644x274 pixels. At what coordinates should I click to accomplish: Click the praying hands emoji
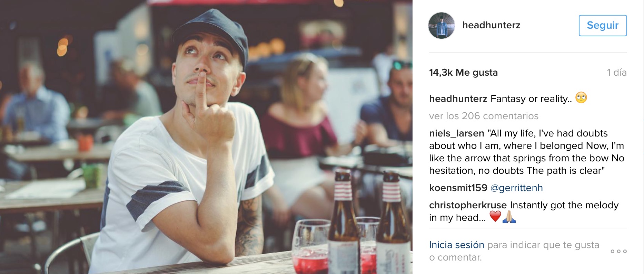(509, 217)
